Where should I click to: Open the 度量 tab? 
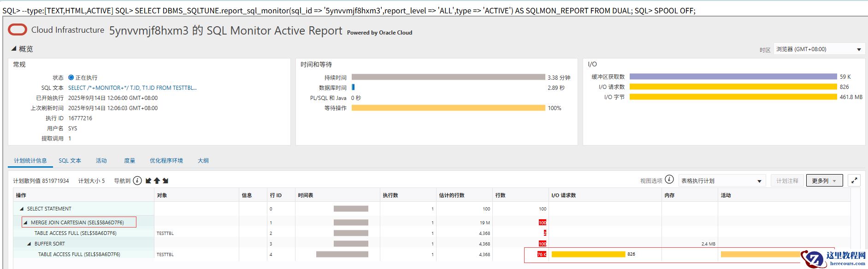point(130,160)
